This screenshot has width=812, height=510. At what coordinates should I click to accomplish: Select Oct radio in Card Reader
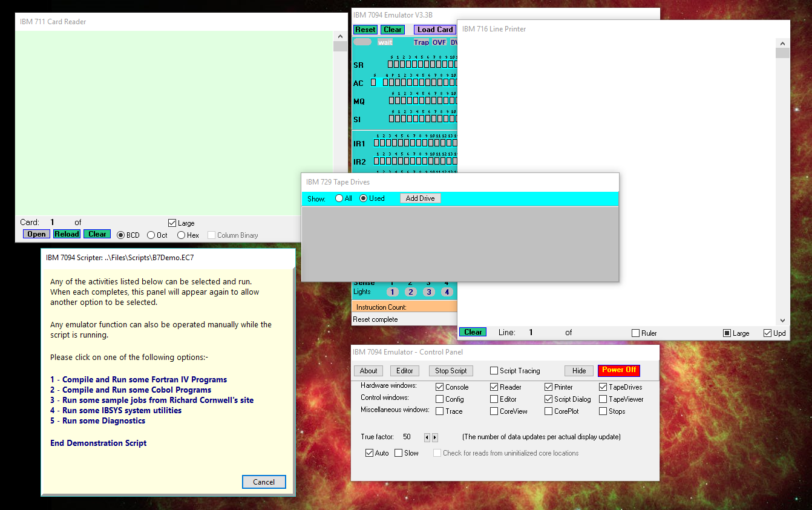click(151, 235)
